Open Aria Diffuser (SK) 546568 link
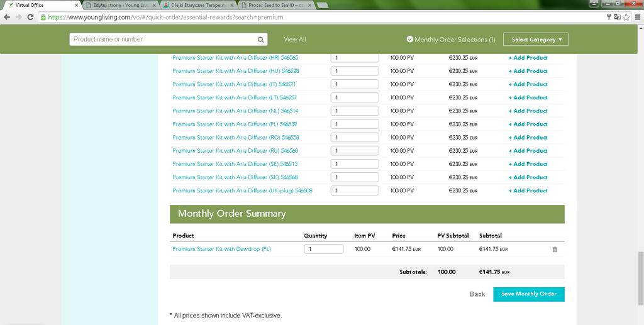644x325 pixels. tap(235, 177)
